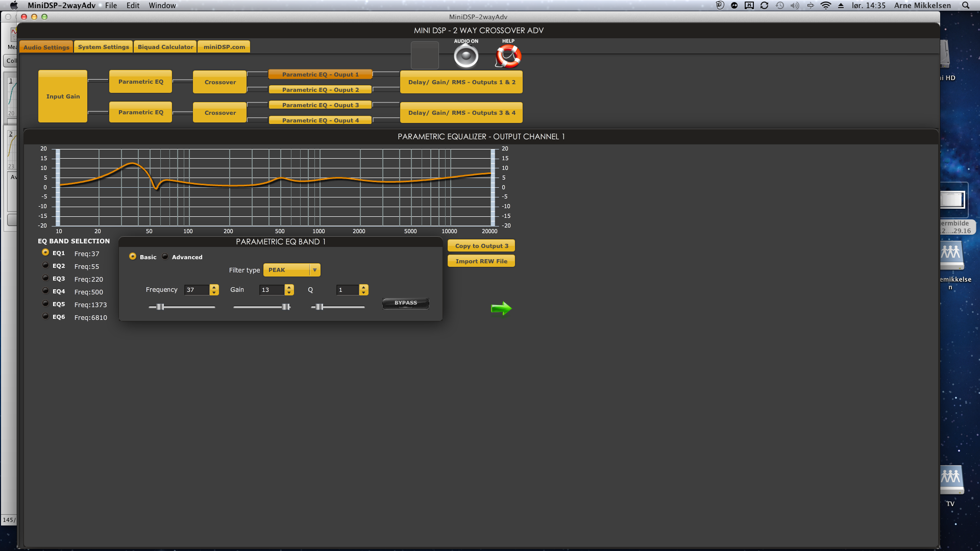This screenshot has width=980, height=551.
Task: Click the Q slider handle
Action: point(320,307)
